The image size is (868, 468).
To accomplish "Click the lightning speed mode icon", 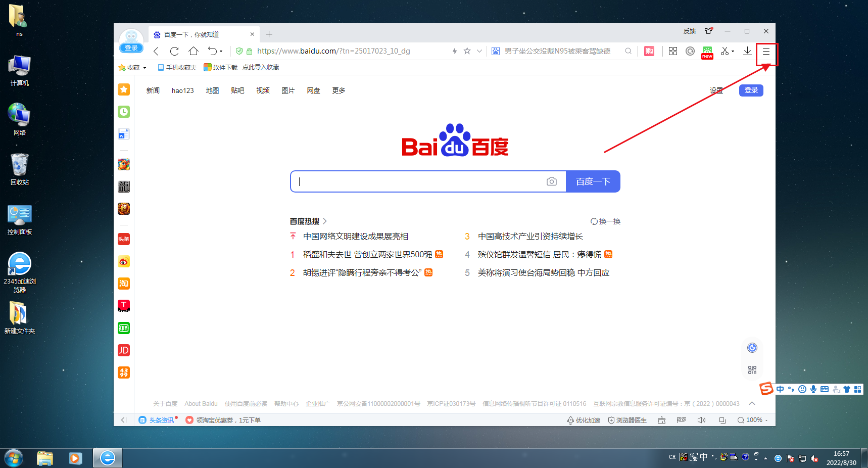I will coord(455,51).
